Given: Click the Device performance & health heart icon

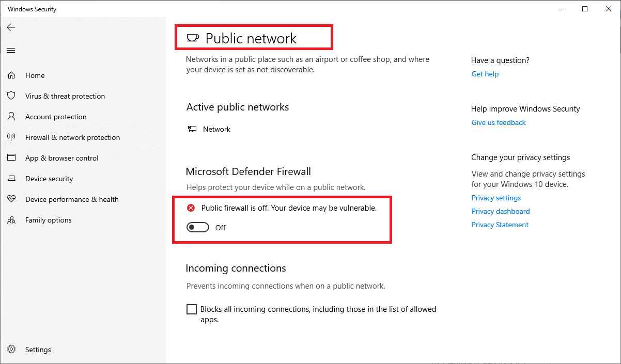Looking at the screenshot, I should click(x=11, y=199).
